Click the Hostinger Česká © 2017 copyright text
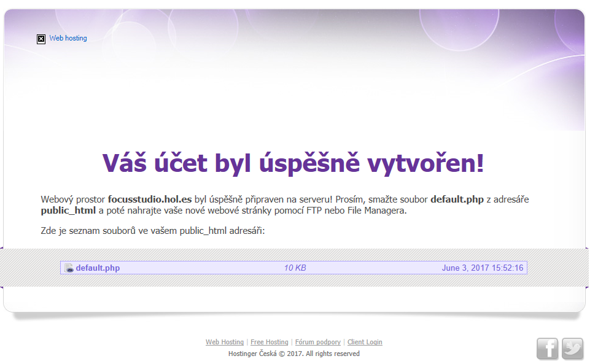This screenshot has height=364, width=598. (x=293, y=354)
